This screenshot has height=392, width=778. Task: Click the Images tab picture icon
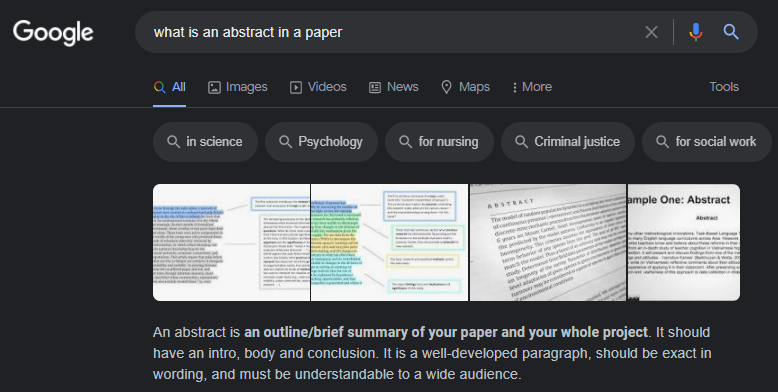(x=214, y=88)
